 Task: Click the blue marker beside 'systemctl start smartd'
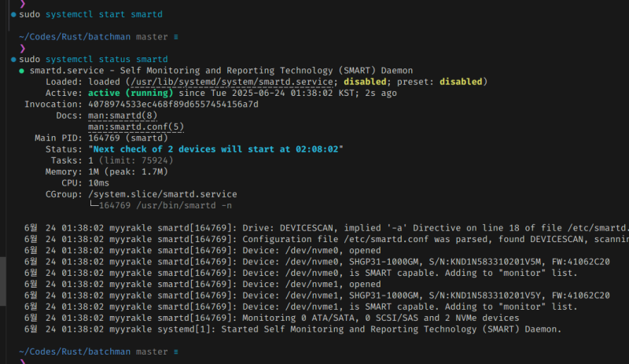pyautogui.click(x=14, y=14)
